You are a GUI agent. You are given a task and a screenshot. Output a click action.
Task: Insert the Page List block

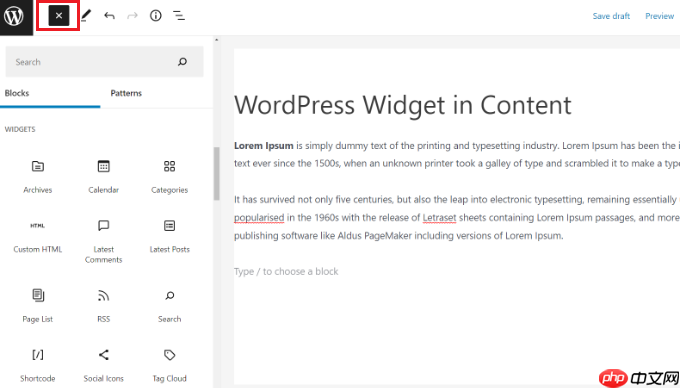point(38,306)
